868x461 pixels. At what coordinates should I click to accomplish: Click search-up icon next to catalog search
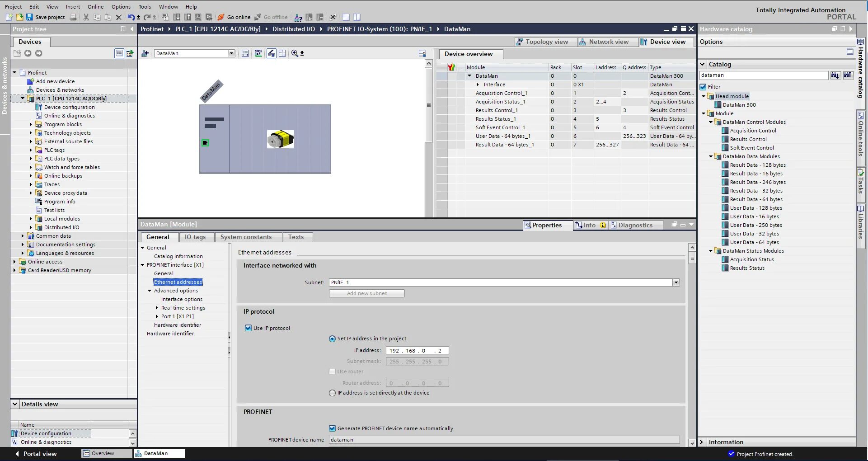pyautogui.click(x=848, y=75)
